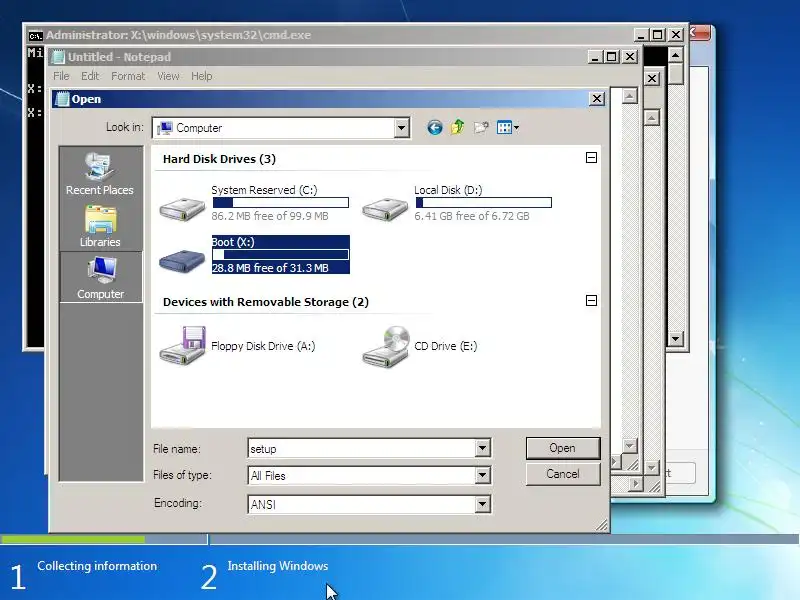Select the Local Disk (D:) drive icon
Viewport: 800px width, 600px height.
click(385, 208)
